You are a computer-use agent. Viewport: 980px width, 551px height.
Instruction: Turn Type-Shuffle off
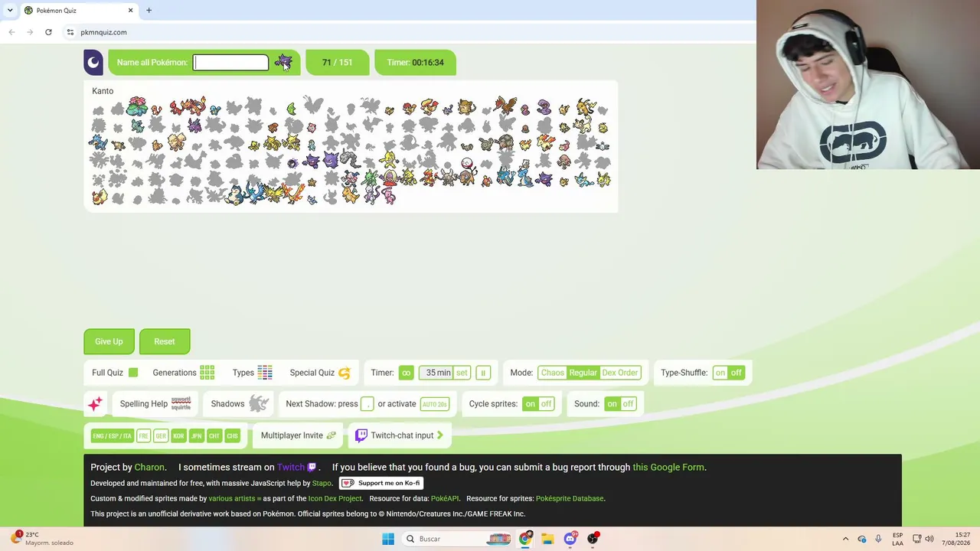[736, 373]
